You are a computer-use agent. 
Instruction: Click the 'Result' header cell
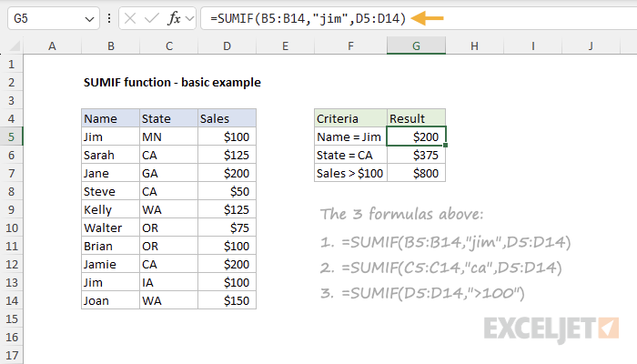point(417,118)
